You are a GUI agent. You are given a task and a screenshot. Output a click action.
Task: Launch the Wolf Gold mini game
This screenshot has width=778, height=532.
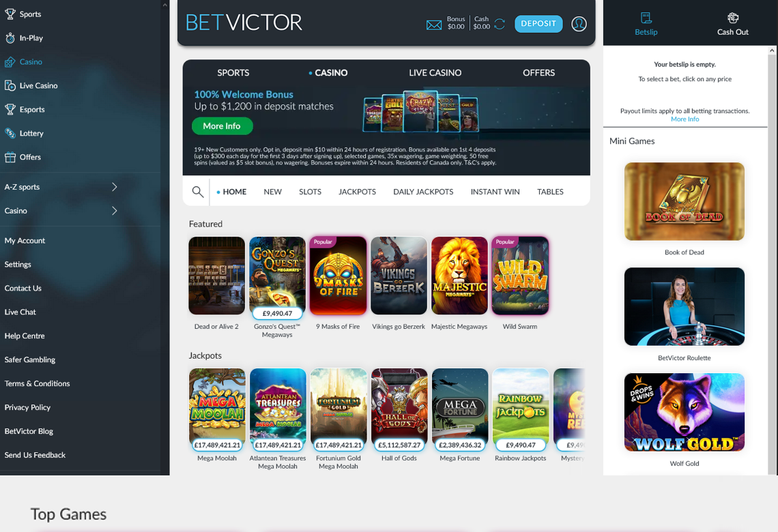[685, 412]
